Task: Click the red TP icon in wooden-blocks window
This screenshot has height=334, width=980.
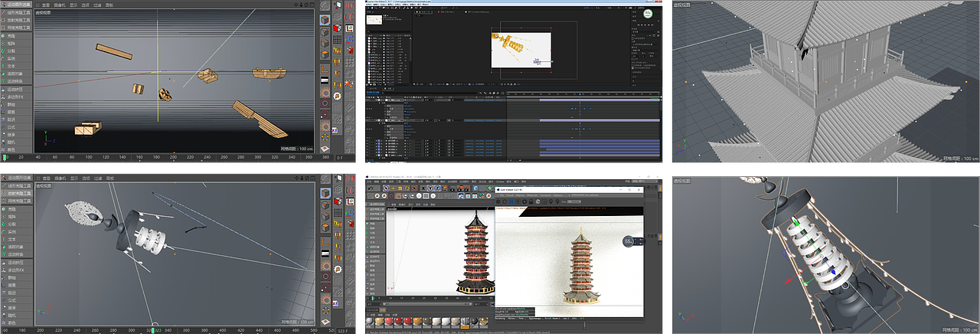Action: (x=350, y=5)
